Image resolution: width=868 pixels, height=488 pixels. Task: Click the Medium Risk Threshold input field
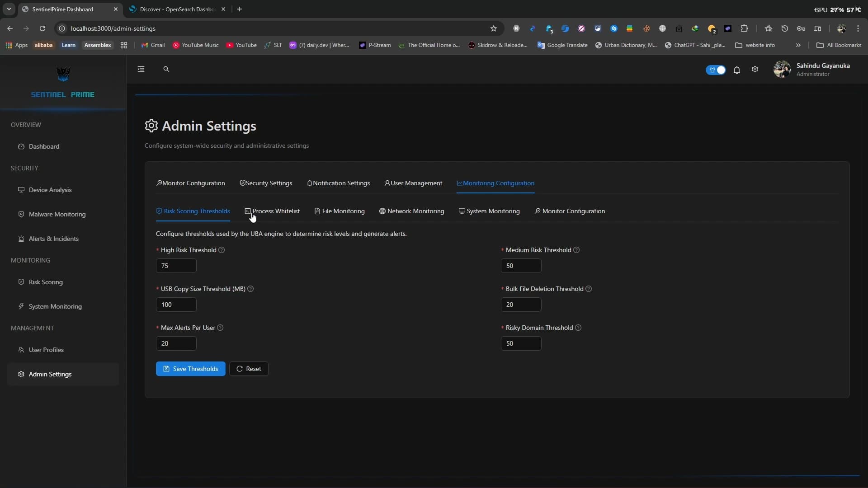(521, 266)
